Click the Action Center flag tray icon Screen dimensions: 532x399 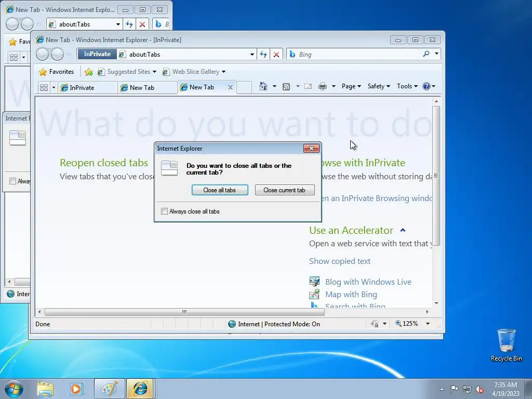tap(454, 389)
